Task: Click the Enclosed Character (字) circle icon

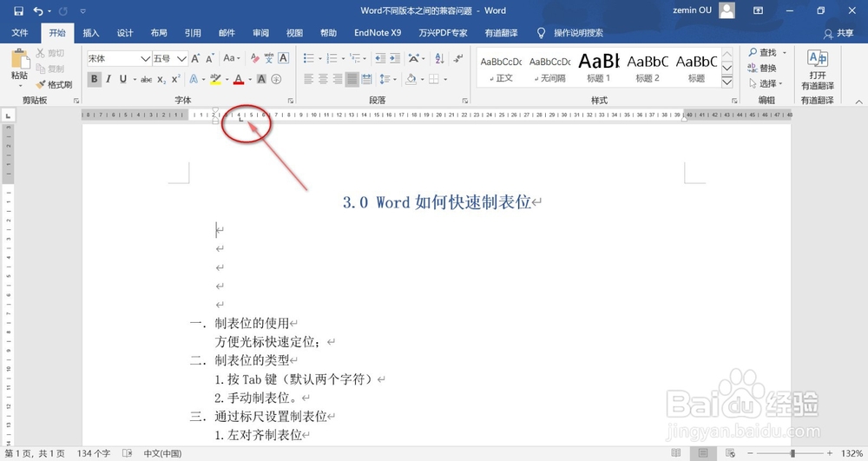Action: (x=276, y=80)
